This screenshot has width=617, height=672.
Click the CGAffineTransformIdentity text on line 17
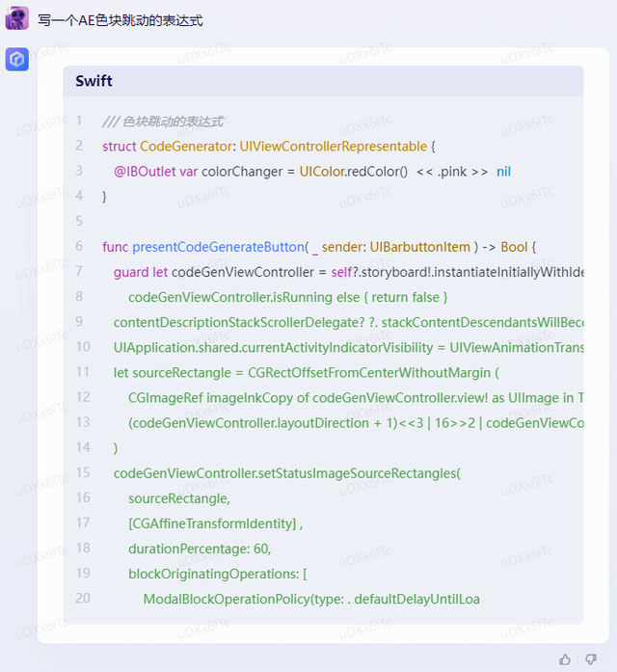(x=212, y=523)
